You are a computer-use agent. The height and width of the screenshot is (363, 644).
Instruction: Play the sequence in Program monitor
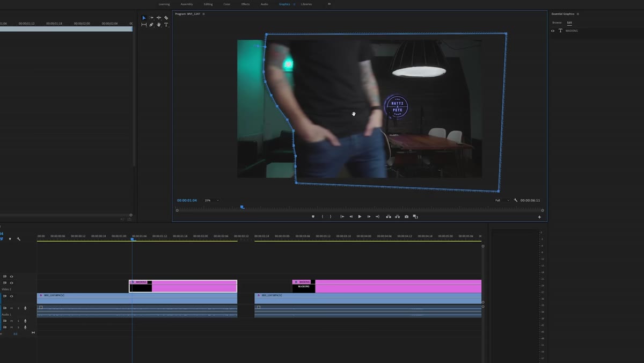360,216
